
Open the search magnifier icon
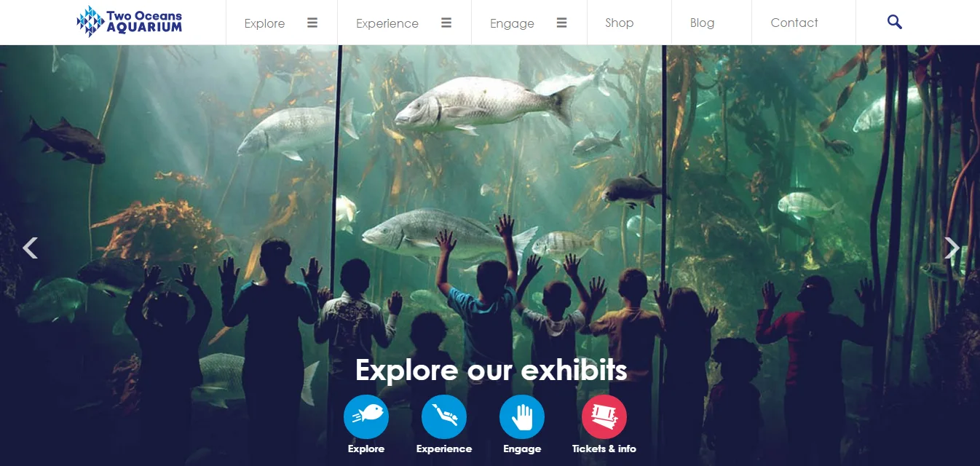[x=895, y=23]
